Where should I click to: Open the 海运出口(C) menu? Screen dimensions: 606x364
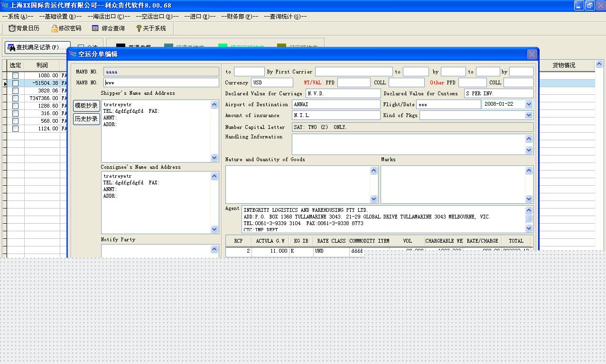pyautogui.click(x=109, y=17)
